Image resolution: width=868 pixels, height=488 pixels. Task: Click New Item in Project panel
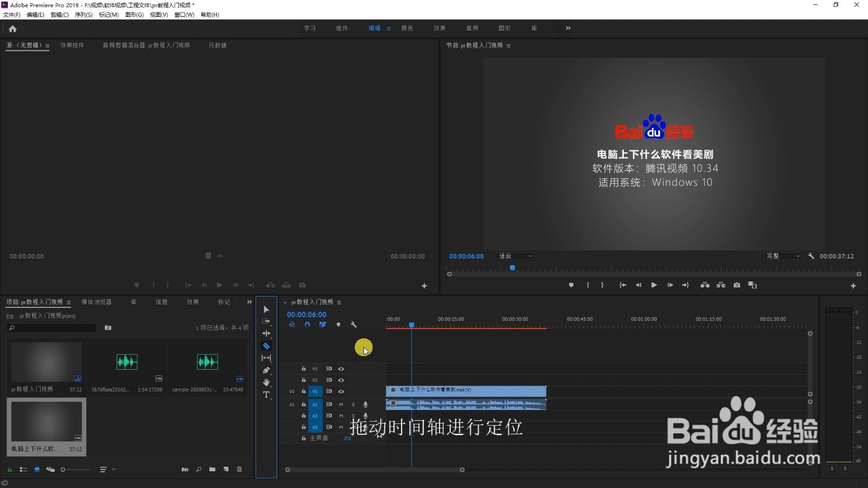226,470
